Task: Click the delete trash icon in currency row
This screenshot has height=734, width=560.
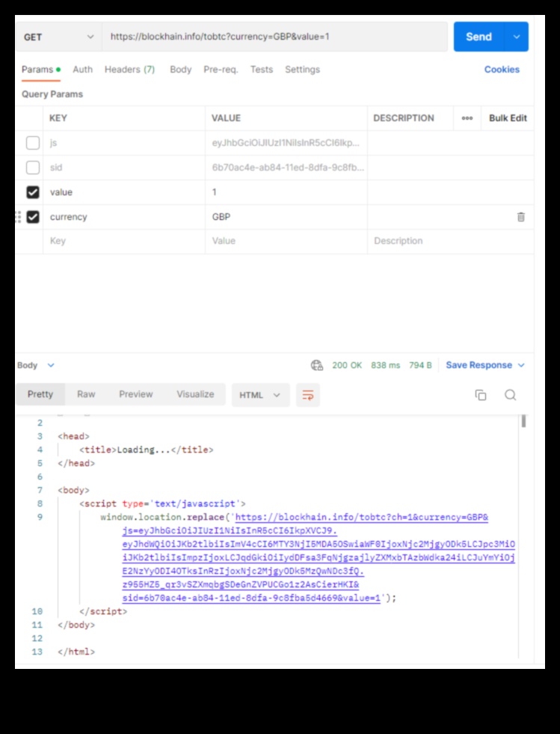Action: click(x=520, y=217)
